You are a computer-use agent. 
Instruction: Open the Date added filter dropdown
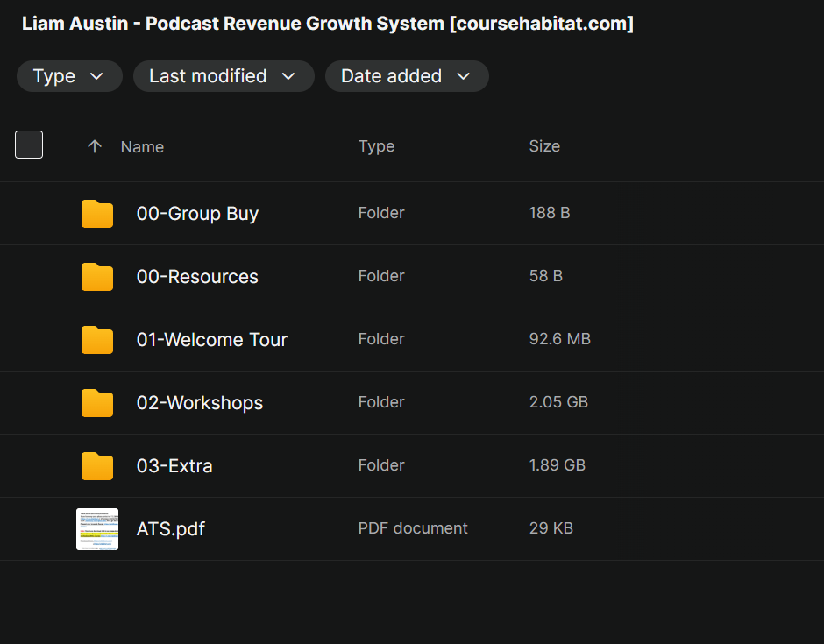click(x=407, y=76)
